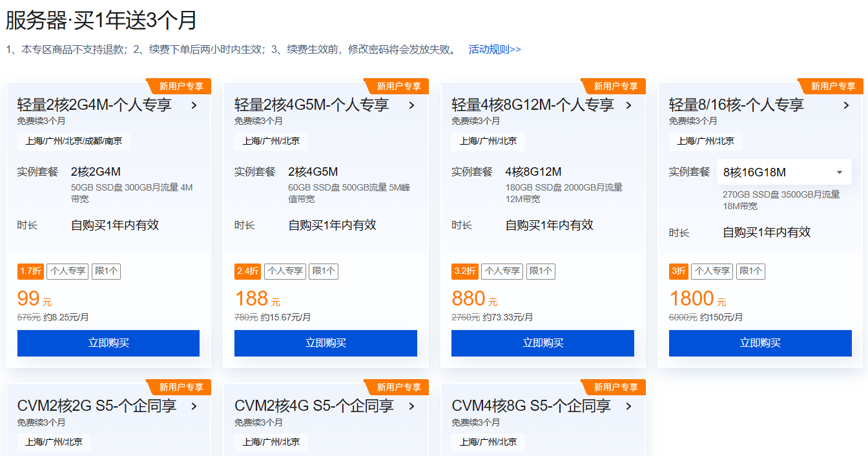Viewport: 868px width, 456px height.
Task: Click the 约73.33元/月 monthly price text
Action: click(508, 317)
